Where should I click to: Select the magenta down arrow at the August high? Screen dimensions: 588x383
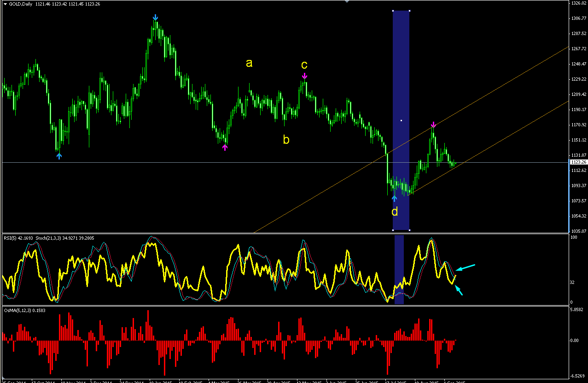[433, 125]
